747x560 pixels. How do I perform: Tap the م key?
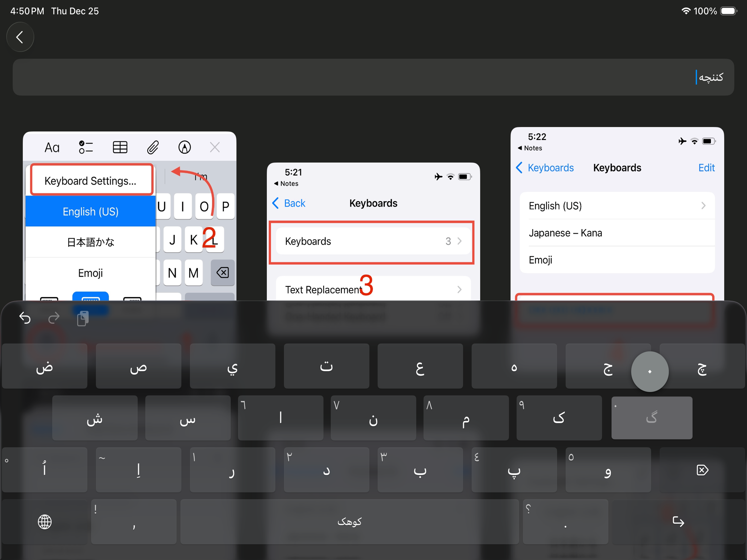[466, 418]
